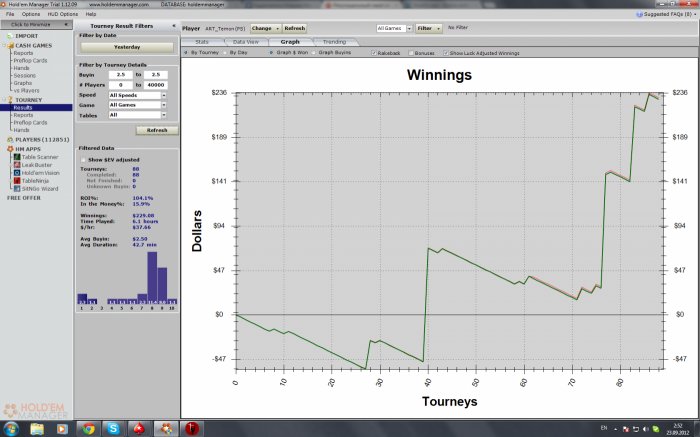Click the # Players minimum field
This screenshot has height=437, width=700.
pyautogui.click(x=121, y=85)
